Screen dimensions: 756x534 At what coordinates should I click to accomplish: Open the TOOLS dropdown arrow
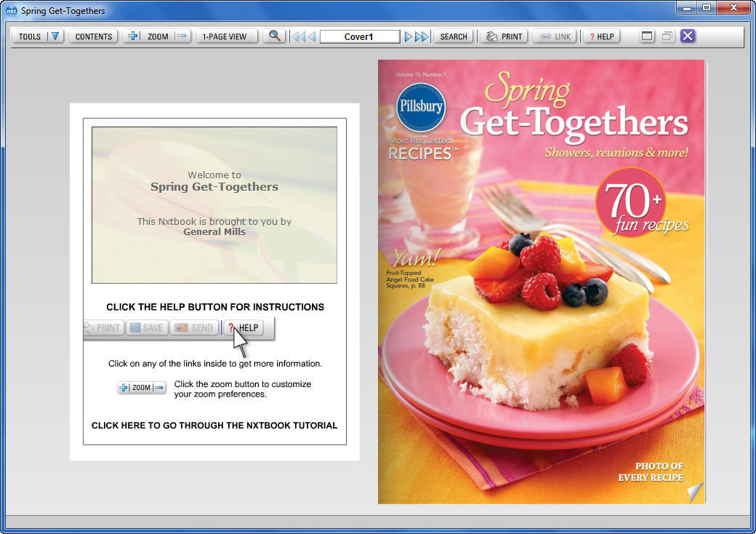(55, 35)
